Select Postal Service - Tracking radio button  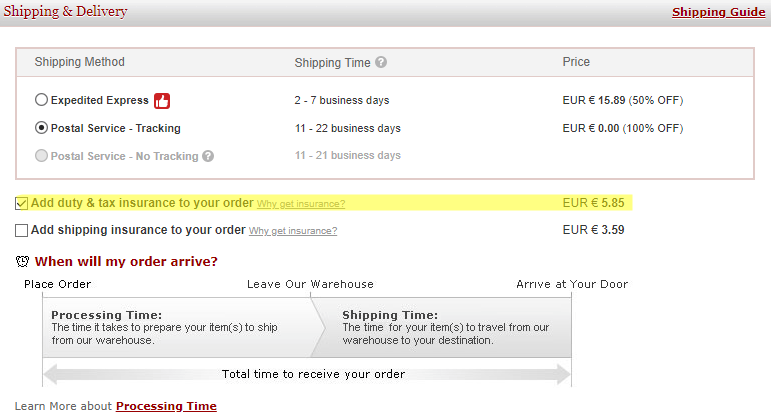click(x=41, y=128)
